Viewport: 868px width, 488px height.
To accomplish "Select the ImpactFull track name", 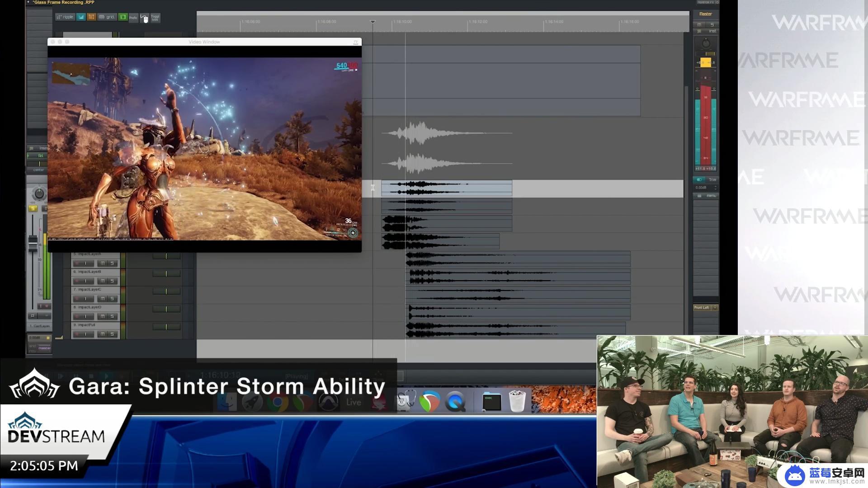I will (x=87, y=325).
